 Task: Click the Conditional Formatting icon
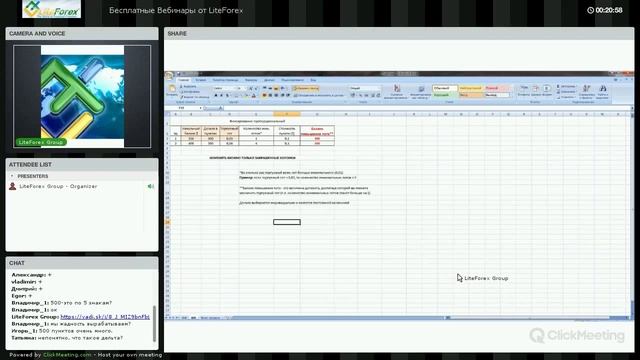tap(396, 89)
